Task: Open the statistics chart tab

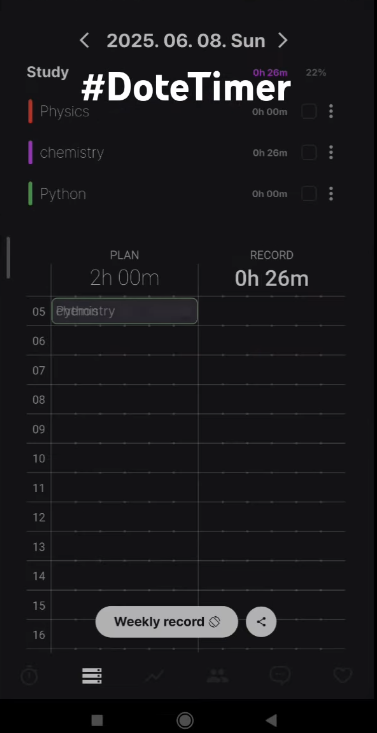Action: point(154,676)
